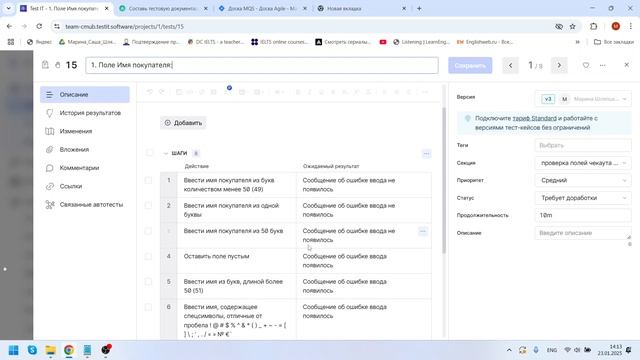Open the Описание section
640x360 pixels.
[85, 95]
